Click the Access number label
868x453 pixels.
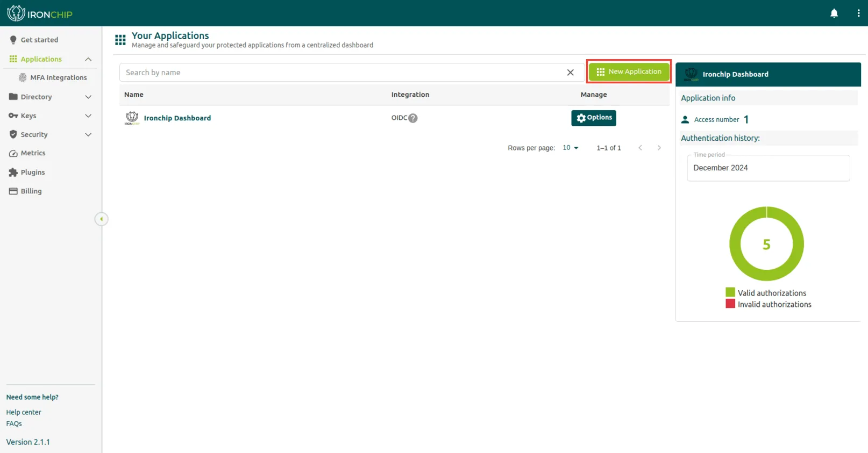716,120
